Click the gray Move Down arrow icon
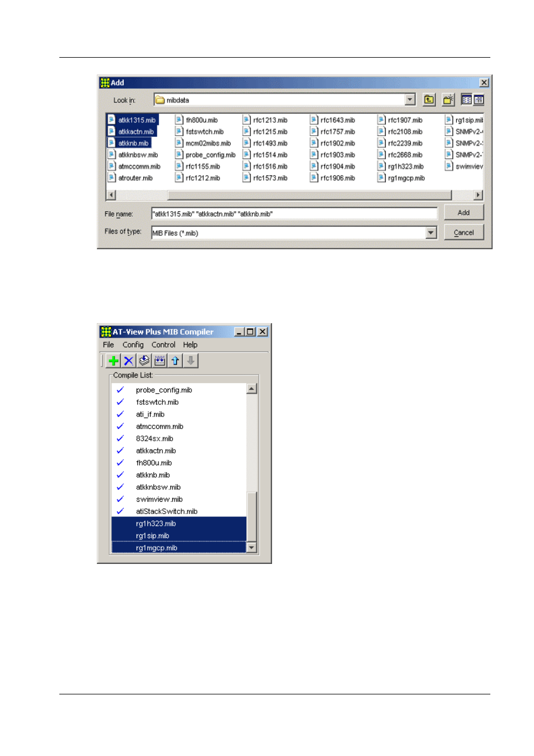The width and height of the screenshot is (534, 756). pos(191,361)
